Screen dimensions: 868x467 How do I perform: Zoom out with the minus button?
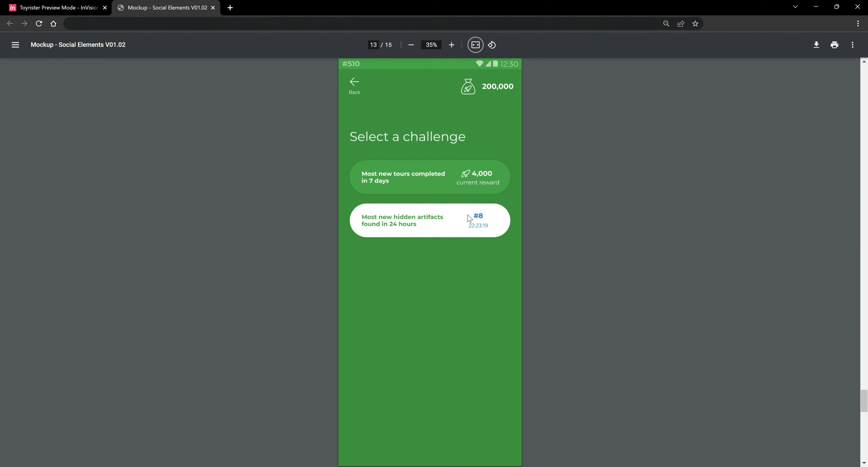[x=411, y=45]
